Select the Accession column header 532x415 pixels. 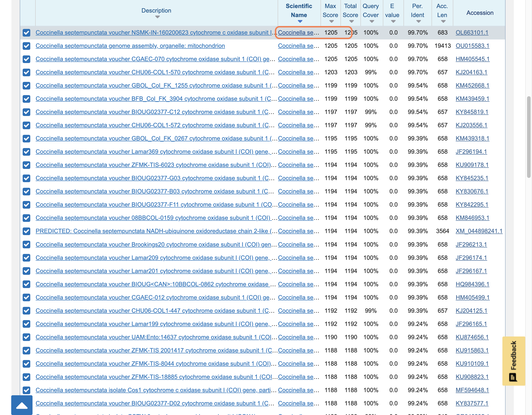click(x=480, y=13)
